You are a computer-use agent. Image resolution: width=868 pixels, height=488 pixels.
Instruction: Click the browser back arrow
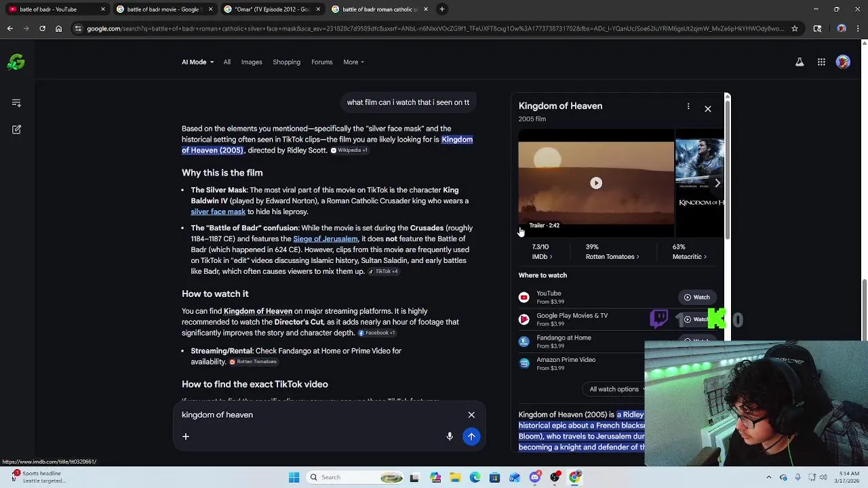pyautogui.click(x=9, y=28)
